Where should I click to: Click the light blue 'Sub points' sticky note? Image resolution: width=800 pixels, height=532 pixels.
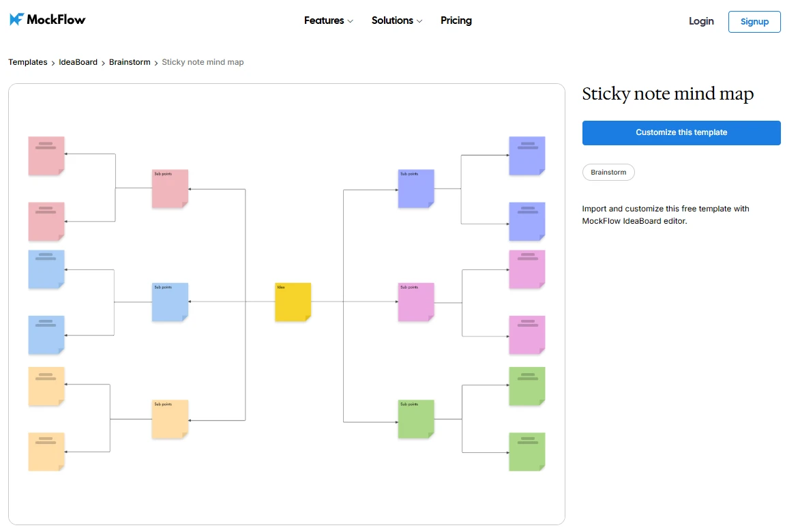point(170,302)
